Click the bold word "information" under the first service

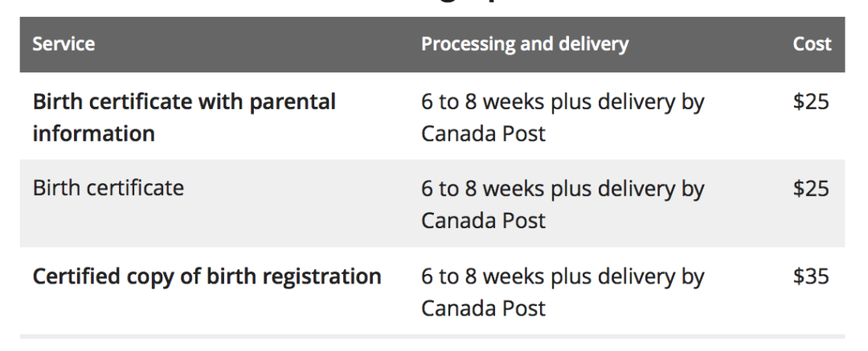tap(94, 133)
